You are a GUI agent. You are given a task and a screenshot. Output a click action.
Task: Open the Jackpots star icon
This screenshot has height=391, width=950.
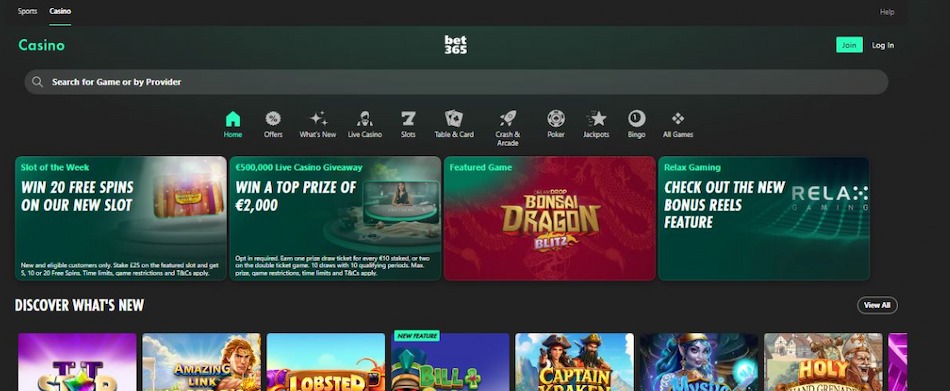point(597,119)
